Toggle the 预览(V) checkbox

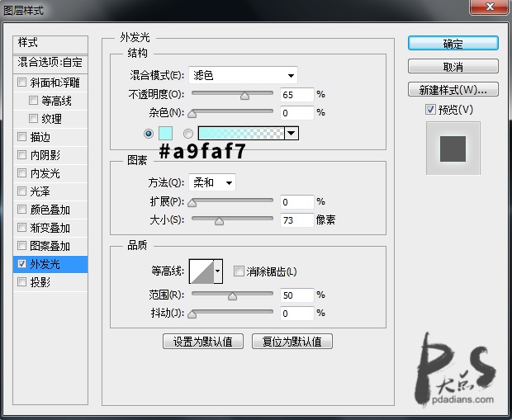click(x=430, y=109)
